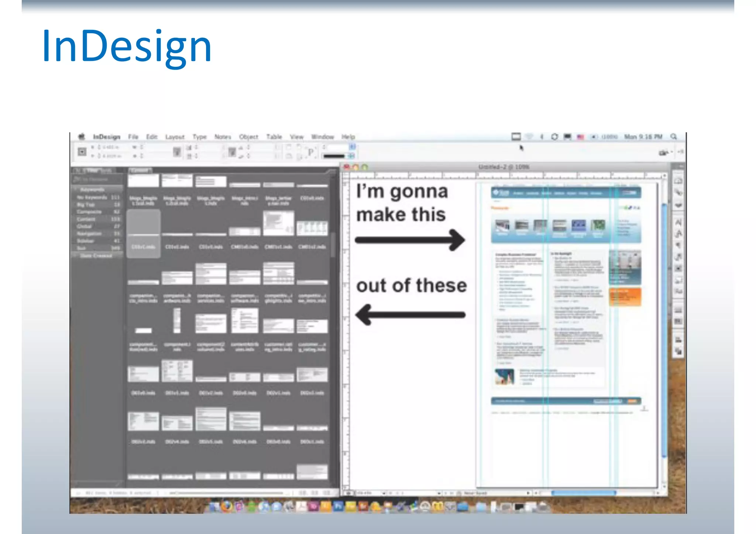Open the Layout menu
The width and height of the screenshot is (756, 534).
(175, 137)
